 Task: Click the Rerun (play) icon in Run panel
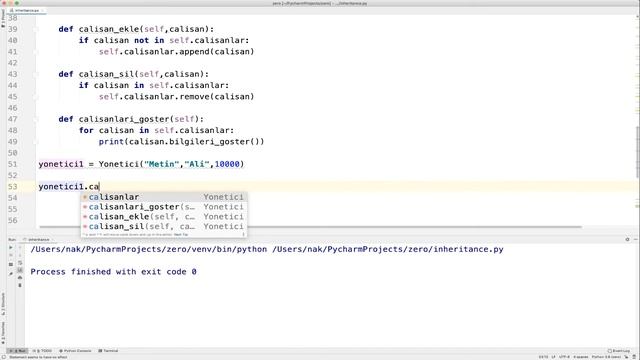(x=11, y=247)
